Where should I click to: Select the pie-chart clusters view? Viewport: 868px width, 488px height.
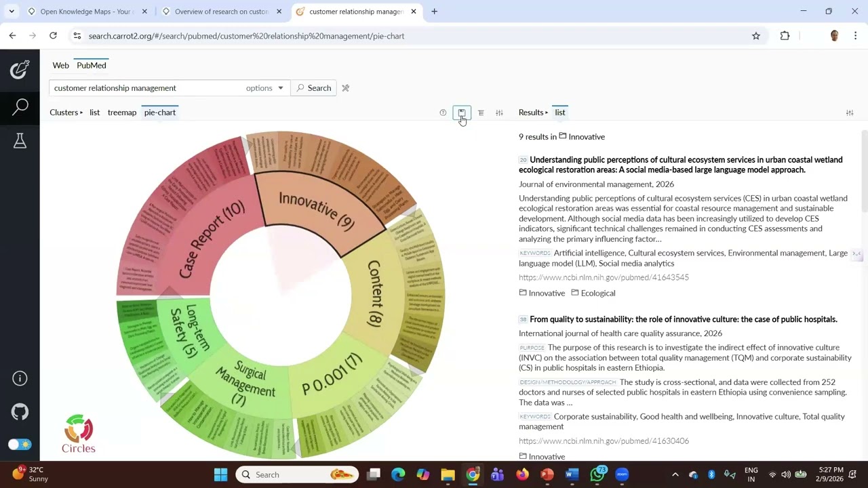point(160,113)
